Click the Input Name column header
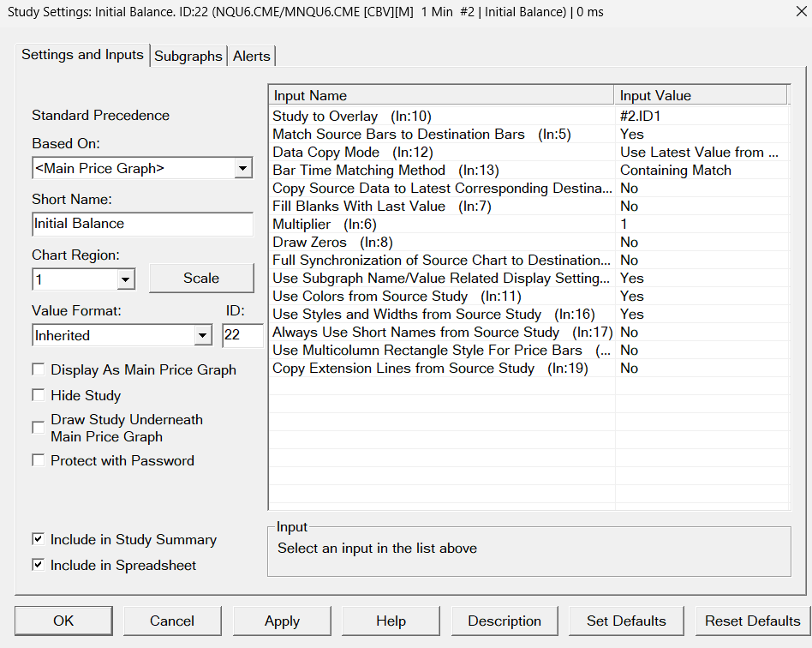This screenshot has width=812, height=648. [441, 95]
